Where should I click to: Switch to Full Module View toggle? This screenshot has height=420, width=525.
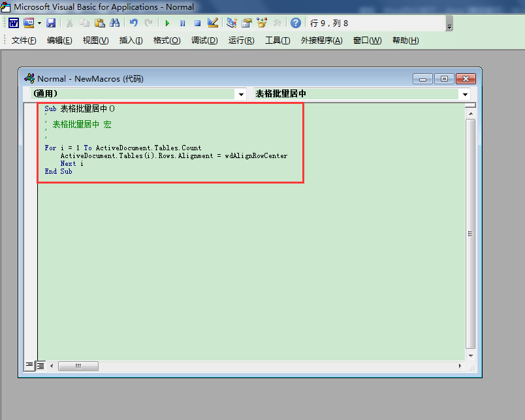coord(40,365)
